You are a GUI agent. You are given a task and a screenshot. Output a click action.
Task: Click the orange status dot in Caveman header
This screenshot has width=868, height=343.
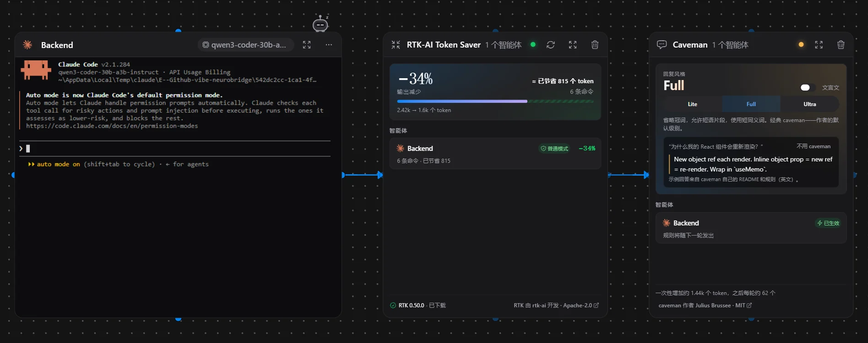(x=801, y=45)
